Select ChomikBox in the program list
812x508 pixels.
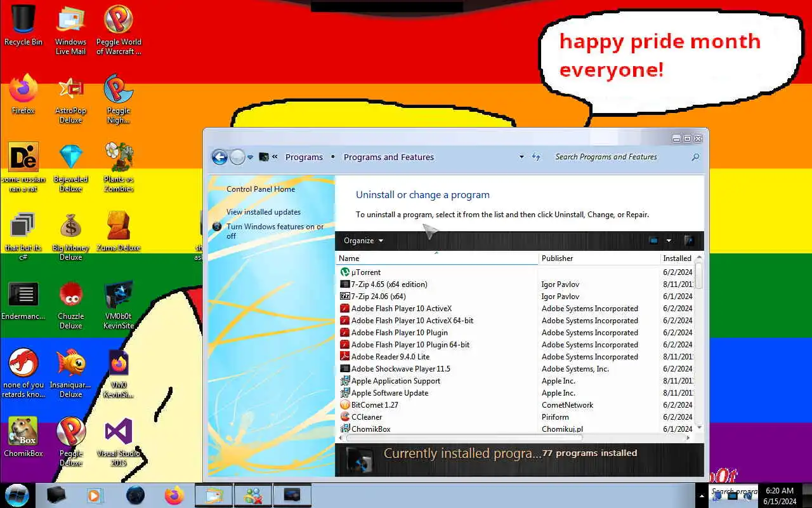tap(516, 429)
